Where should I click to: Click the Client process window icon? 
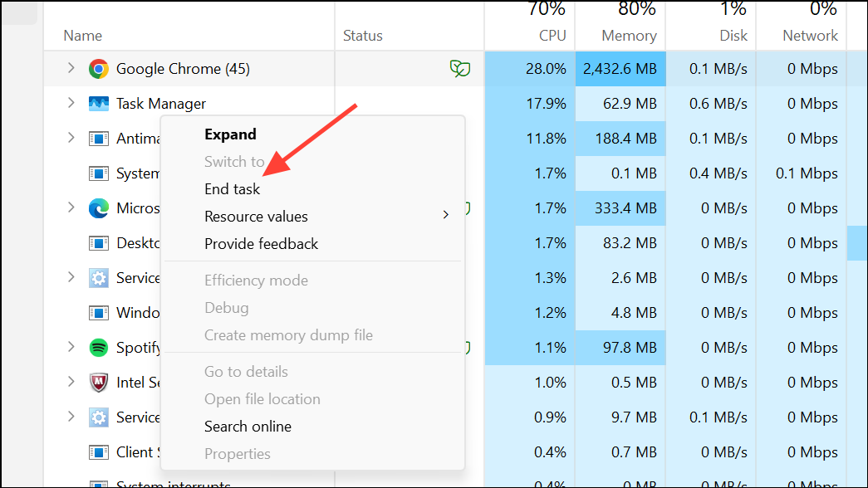[x=99, y=451]
